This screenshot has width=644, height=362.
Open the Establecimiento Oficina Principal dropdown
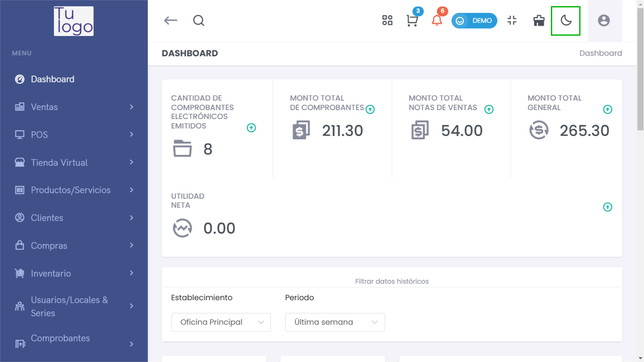click(221, 322)
